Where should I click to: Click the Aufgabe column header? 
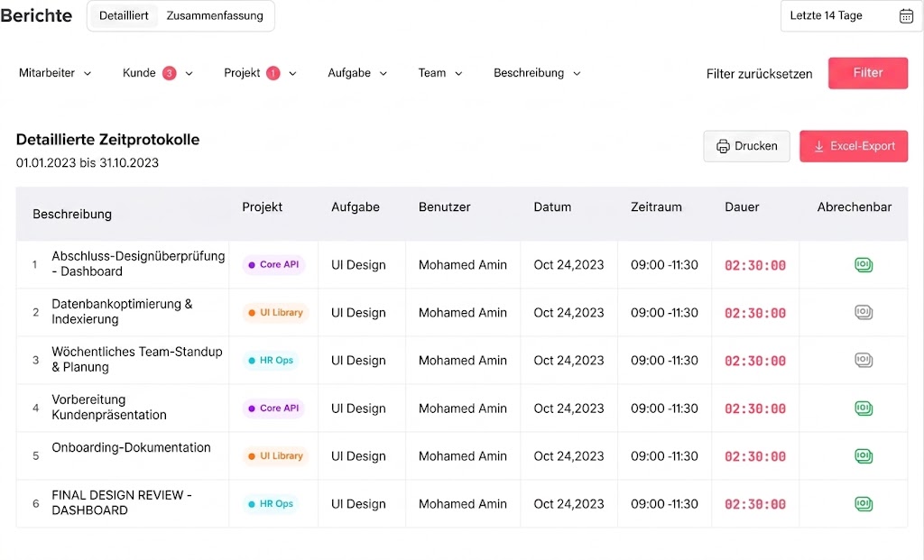coord(356,207)
